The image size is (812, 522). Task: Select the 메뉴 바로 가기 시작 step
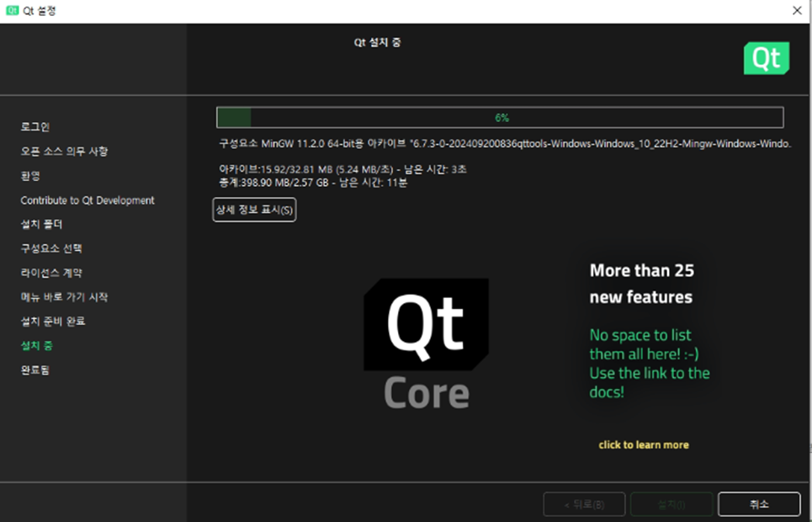tap(64, 297)
